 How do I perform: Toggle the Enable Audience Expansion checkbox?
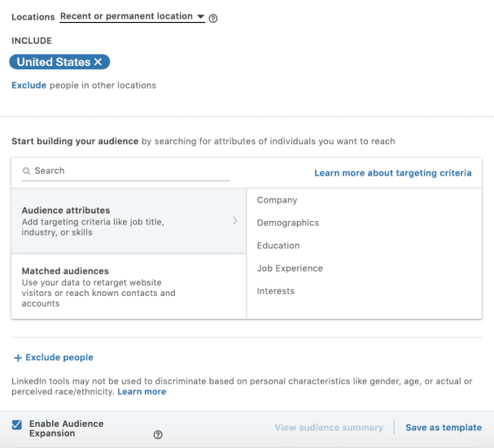17,424
